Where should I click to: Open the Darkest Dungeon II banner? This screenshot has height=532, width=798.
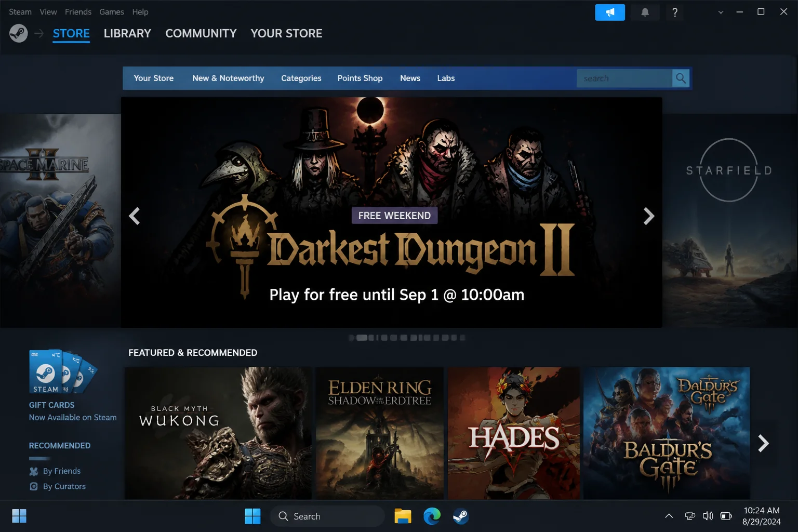tap(392, 212)
